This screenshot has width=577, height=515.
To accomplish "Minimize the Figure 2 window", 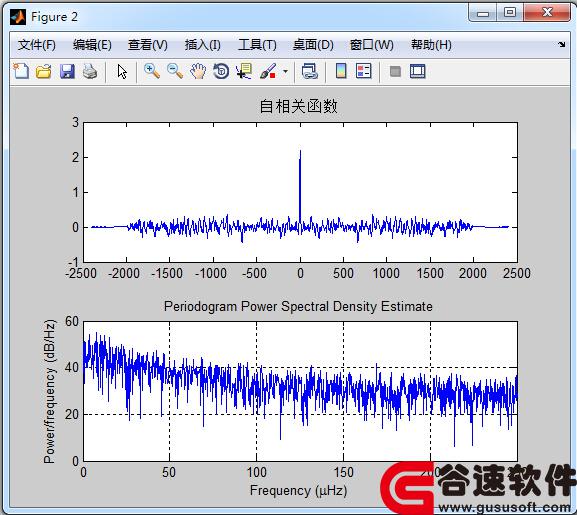I will (482, 14).
